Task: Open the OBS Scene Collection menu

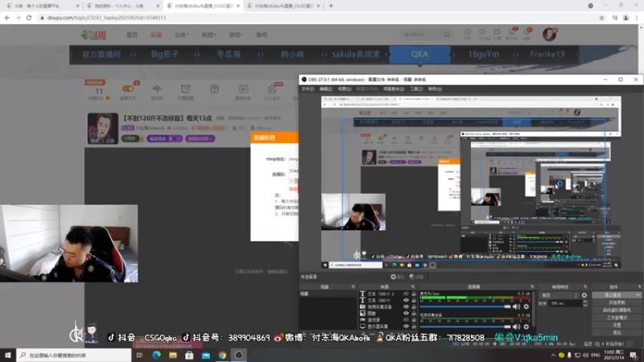Action: (x=394, y=89)
